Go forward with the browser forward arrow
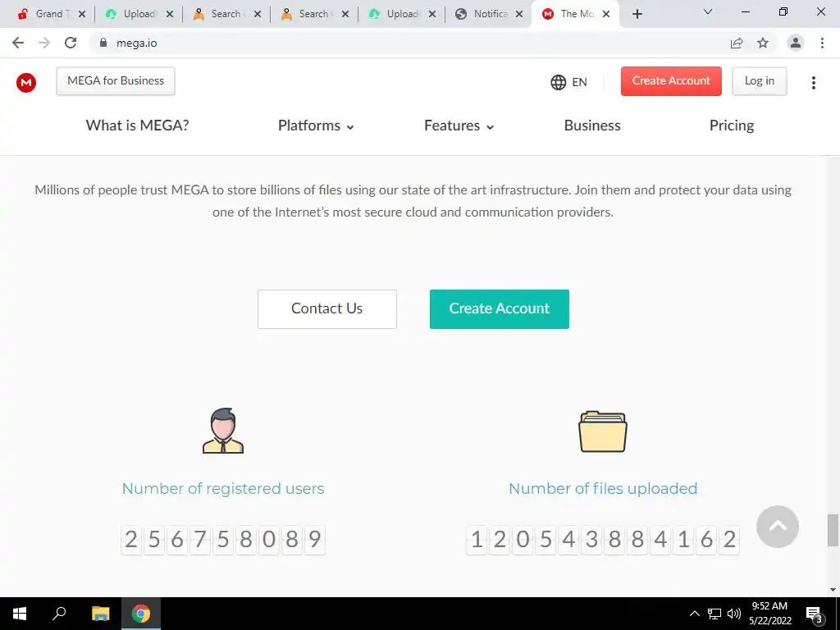840x630 pixels. [44, 43]
